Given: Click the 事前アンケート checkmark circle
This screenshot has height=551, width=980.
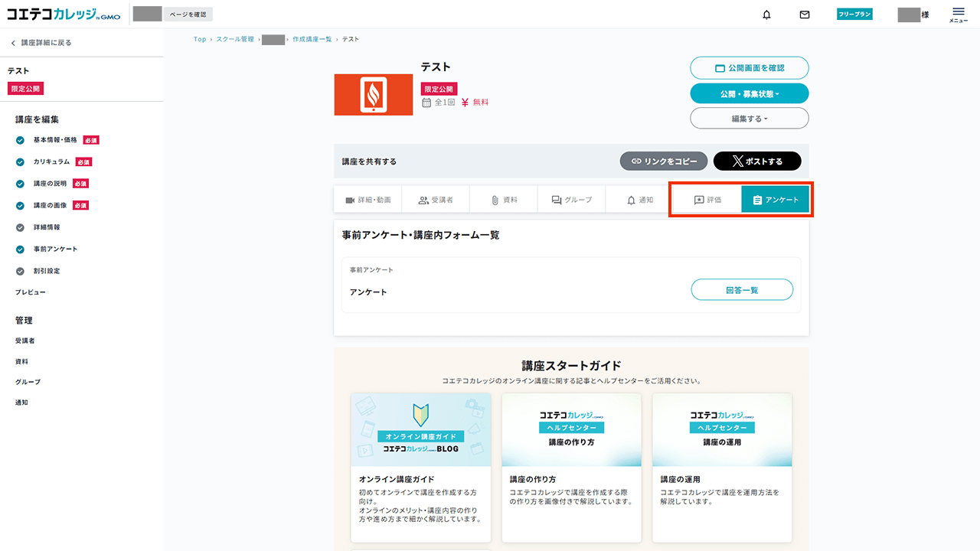Looking at the screenshot, I should [20, 249].
